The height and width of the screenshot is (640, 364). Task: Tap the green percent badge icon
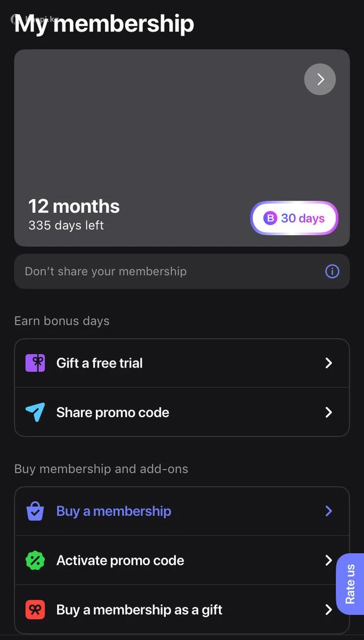35,561
